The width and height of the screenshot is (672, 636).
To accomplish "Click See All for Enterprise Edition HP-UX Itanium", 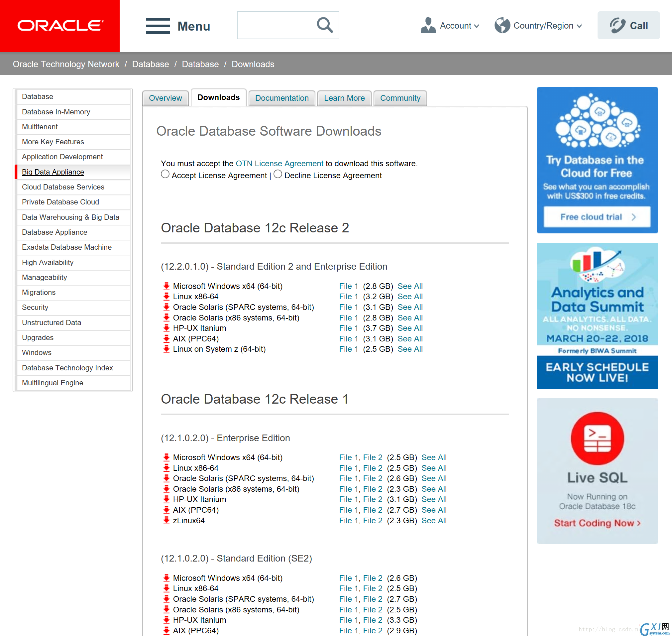I will (x=434, y=499).
